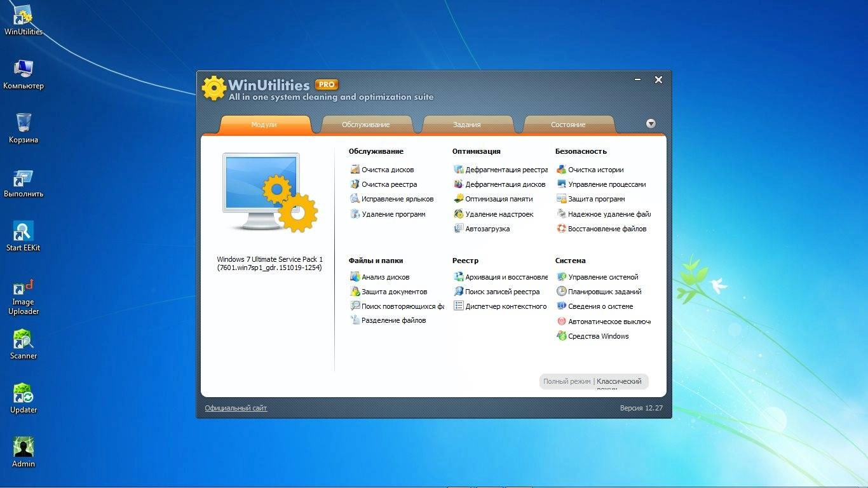Open the Задания tab
The height and width of the screenshot is (488, 868).
tap(467, 125)
